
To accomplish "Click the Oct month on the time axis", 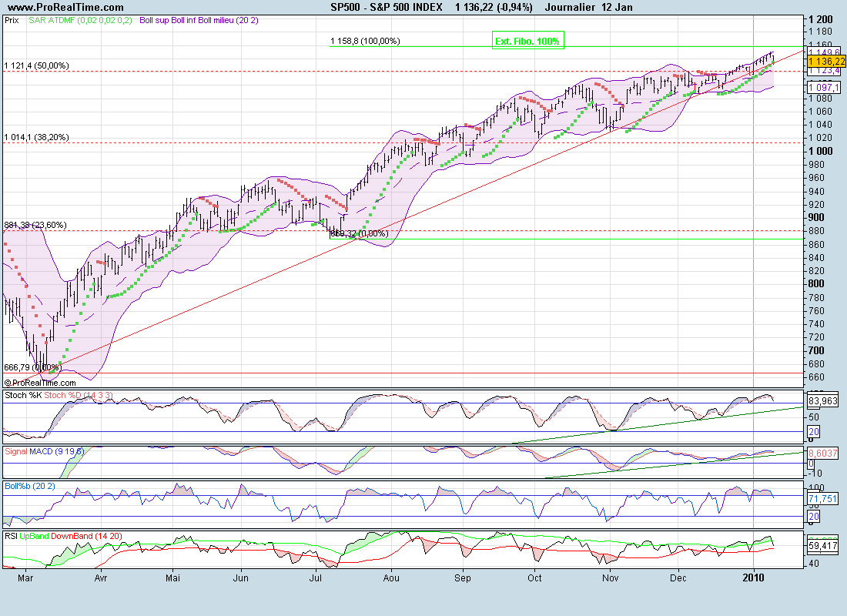I will (x=534, y=578).
